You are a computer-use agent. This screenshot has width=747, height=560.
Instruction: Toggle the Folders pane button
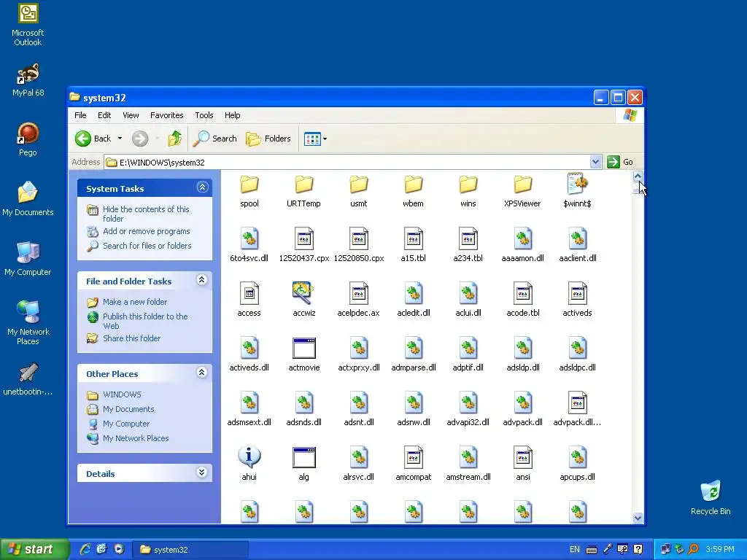(268, 139)
